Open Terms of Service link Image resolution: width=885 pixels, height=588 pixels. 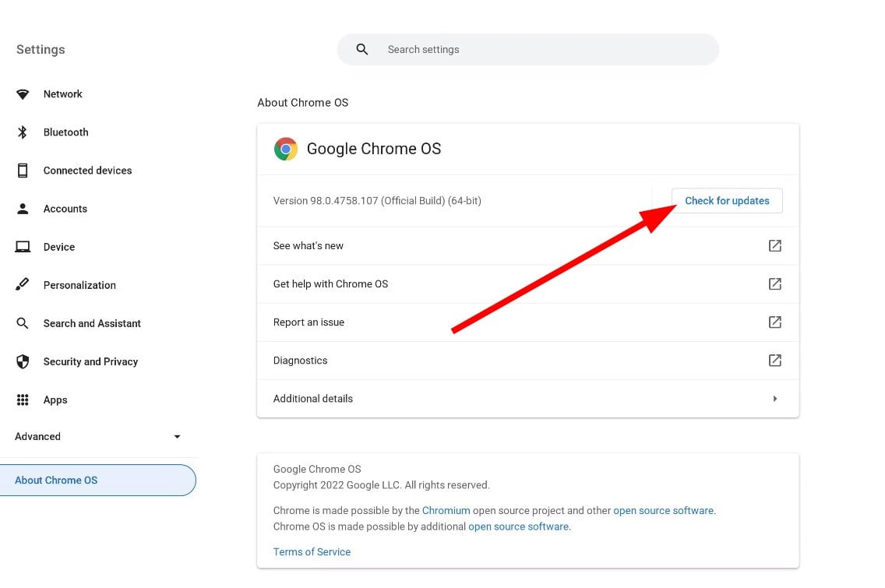[312, 552]
